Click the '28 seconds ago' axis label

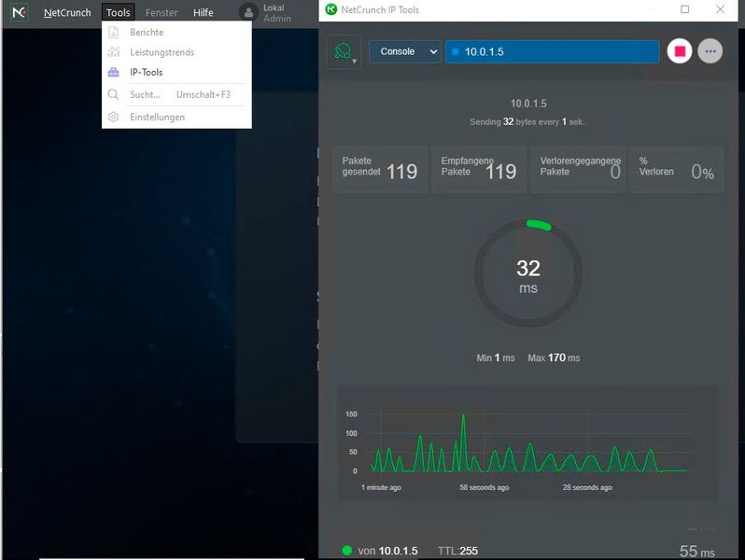587,487
